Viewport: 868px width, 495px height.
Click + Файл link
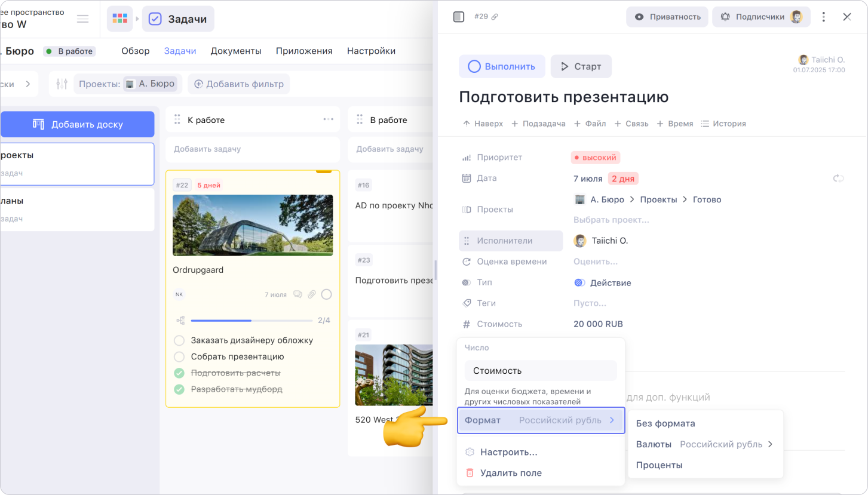point(590,124)
